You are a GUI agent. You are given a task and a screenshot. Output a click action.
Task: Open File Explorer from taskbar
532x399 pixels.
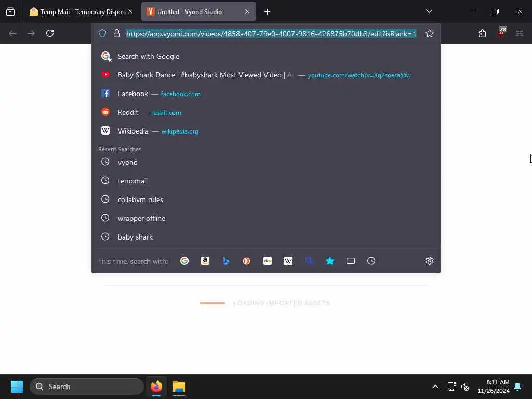pos(179,387)
